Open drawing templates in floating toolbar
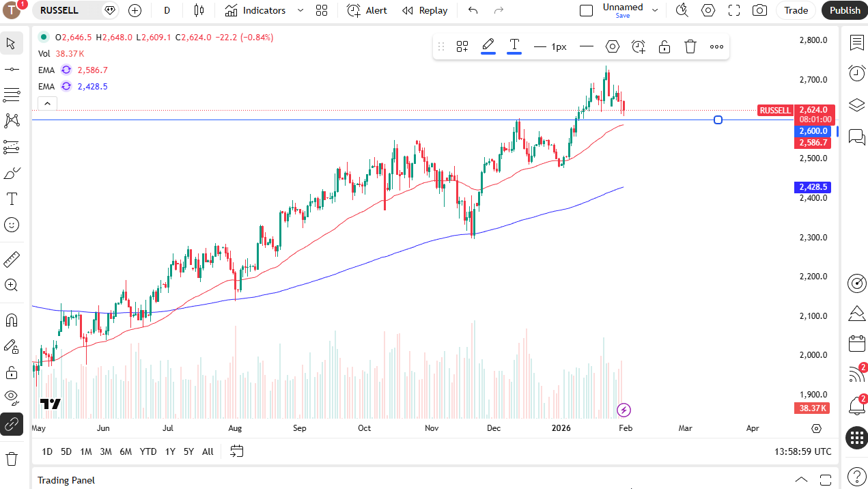868x489 pixels. 462,46
